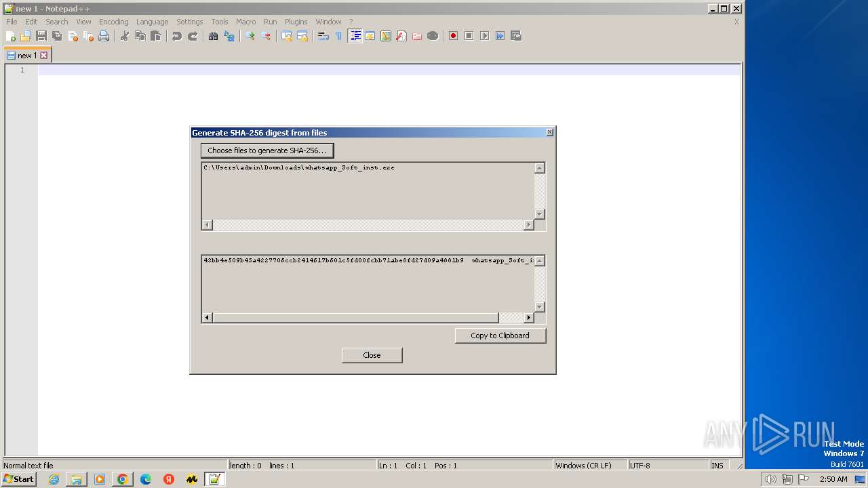Click the 2:50 AM taskbar clock
Image resolution: width=868 pixels, height=488 pixels.
pyautogui.click(x=833, y=479)
